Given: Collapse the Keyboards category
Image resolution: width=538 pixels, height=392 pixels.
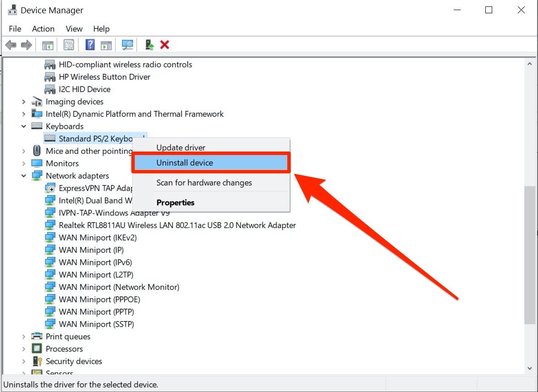Looking at the screenshot, I should pyautogui.click(x=24, y=126).
